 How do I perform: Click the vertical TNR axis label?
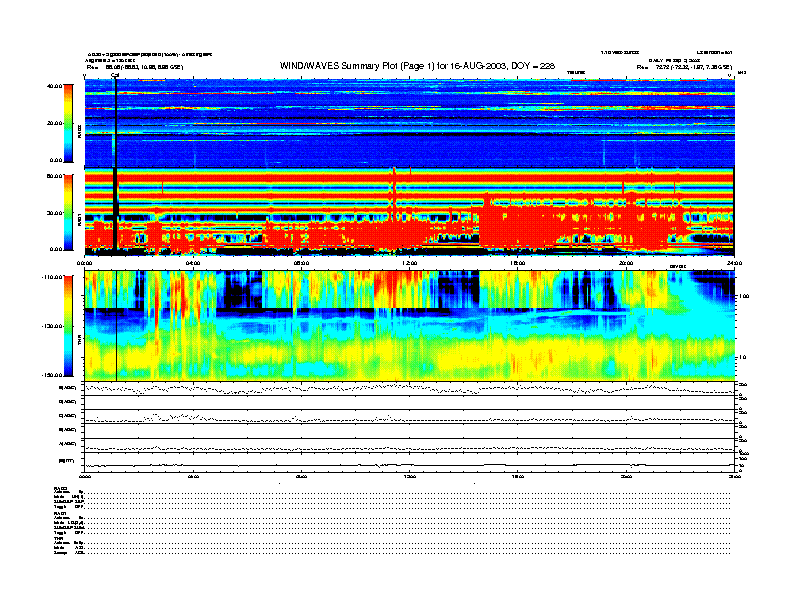pyautogui.click(x=79, y=342)
